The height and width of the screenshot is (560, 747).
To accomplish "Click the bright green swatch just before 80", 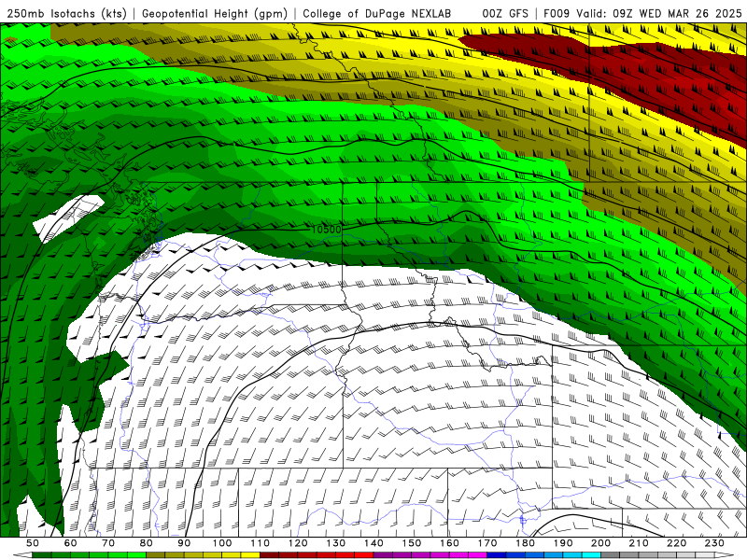I will pos(136,555).
